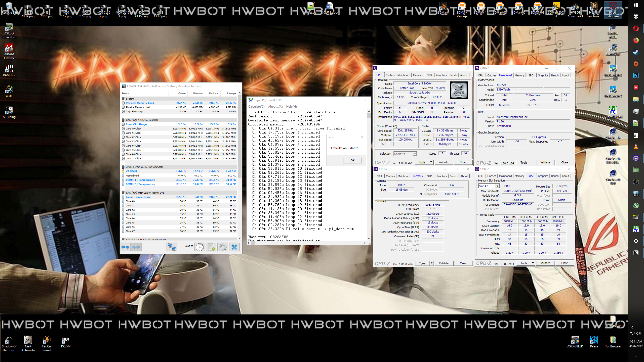Click Validate in CPU-Z CPU window

[444, 162]
